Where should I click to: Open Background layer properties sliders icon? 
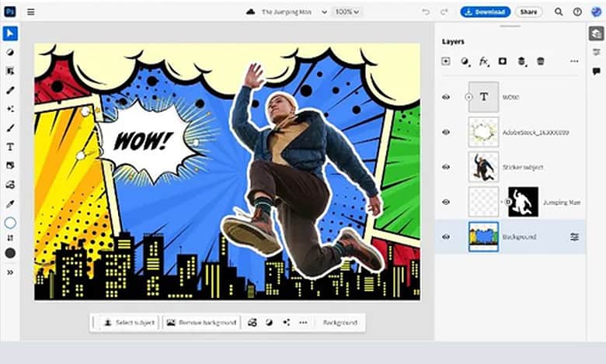pyautogui.click(x=574, y=237)
